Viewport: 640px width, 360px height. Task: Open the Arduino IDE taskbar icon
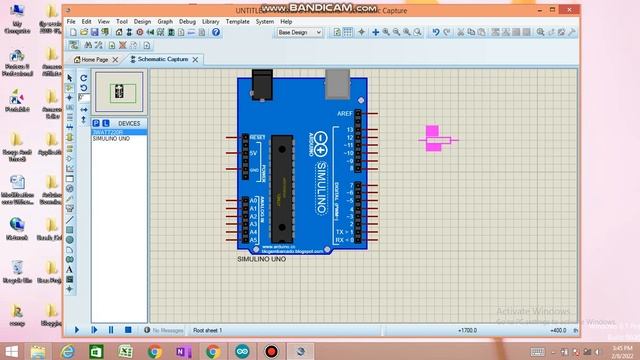pyautogui.click(x=242, y=351)
